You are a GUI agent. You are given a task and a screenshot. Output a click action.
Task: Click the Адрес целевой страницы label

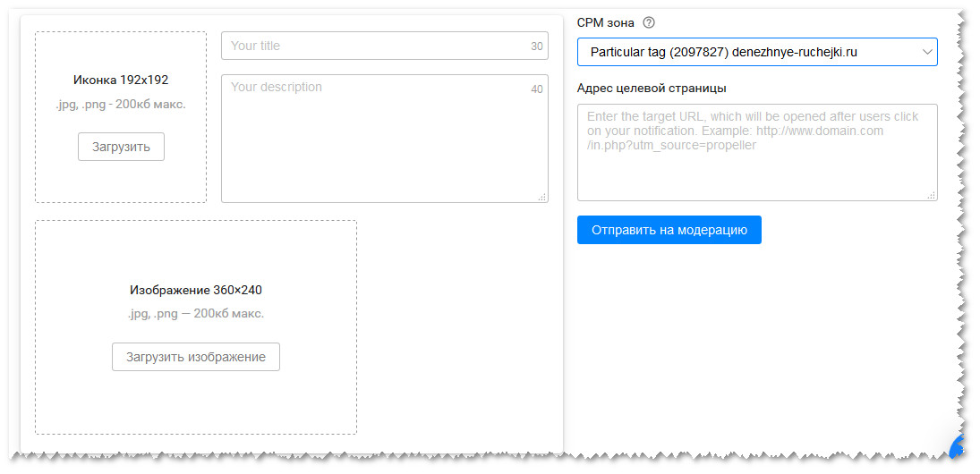click(x=652, y=88)
